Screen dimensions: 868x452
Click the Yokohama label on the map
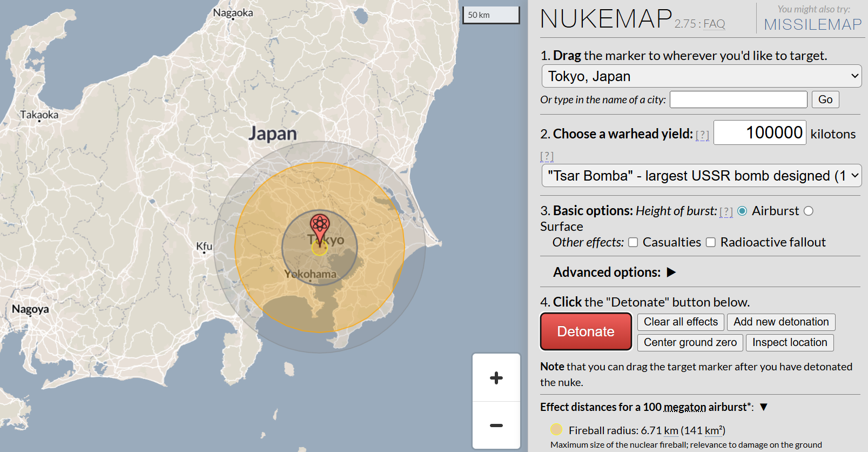311,274
